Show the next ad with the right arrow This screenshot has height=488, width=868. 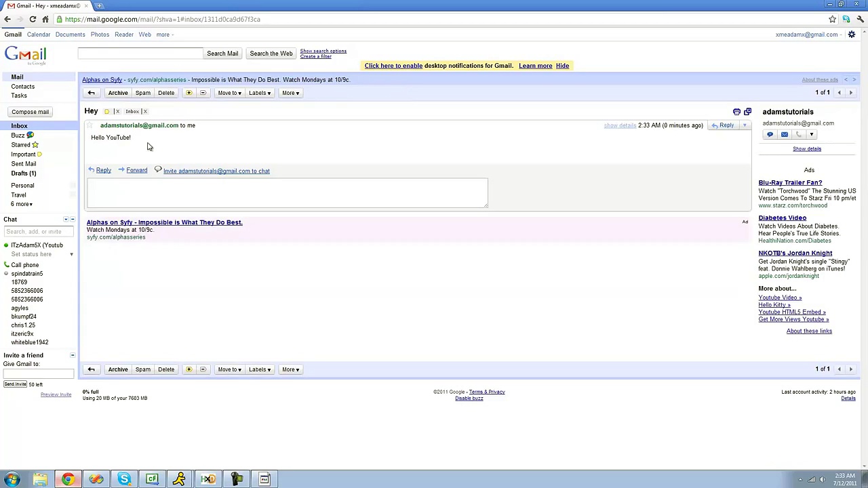point(854,80)
